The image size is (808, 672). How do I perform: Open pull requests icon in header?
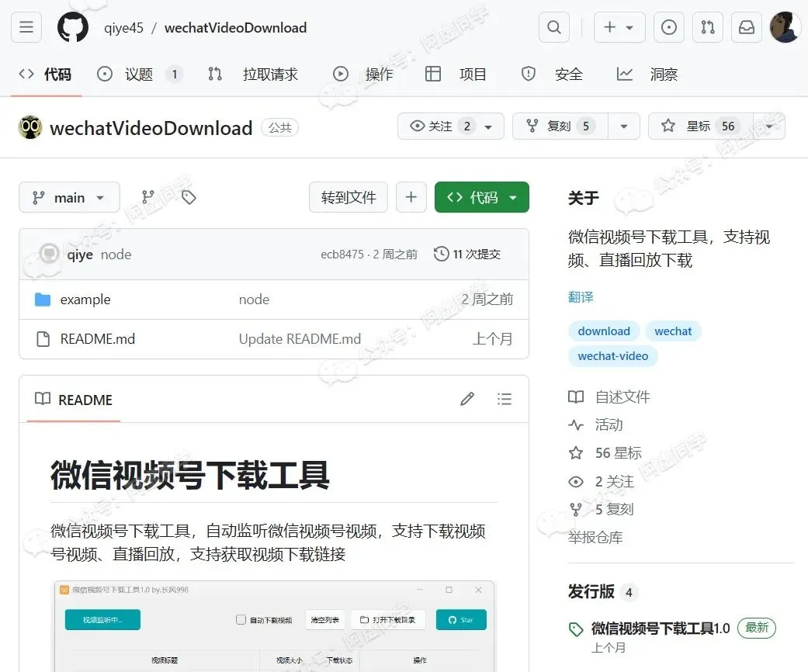pos(708,27)
